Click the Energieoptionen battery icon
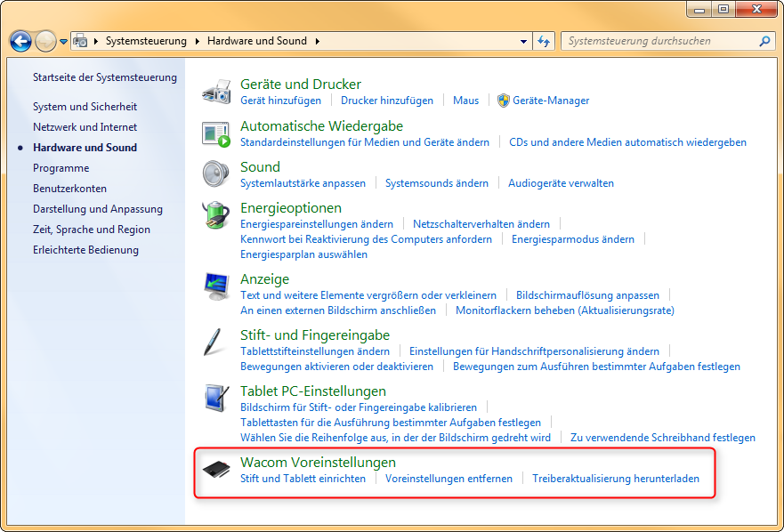 point(216,216)
